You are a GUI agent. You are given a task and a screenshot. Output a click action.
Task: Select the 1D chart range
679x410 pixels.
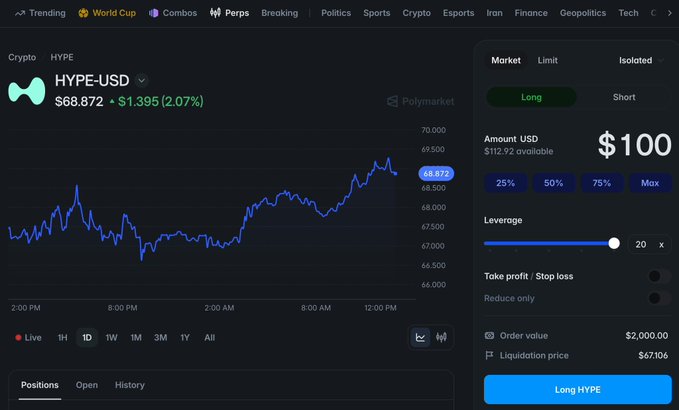point(87,338)
